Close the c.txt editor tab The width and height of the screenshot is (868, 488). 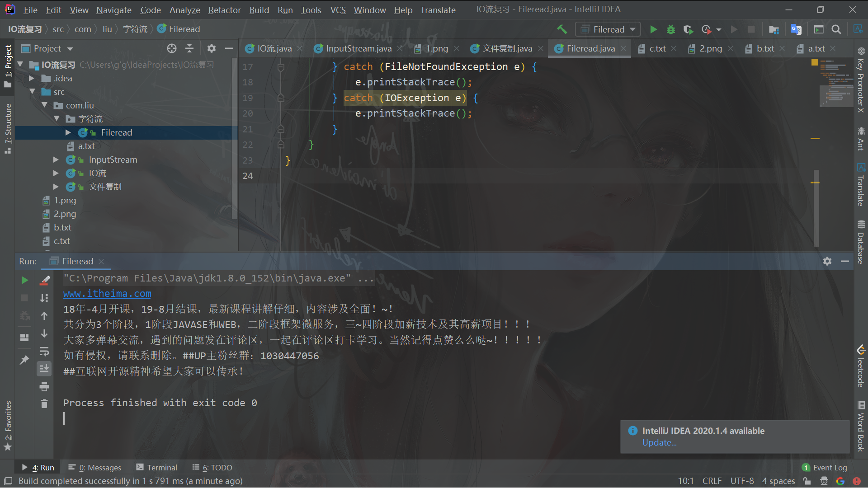pos(674,48)
